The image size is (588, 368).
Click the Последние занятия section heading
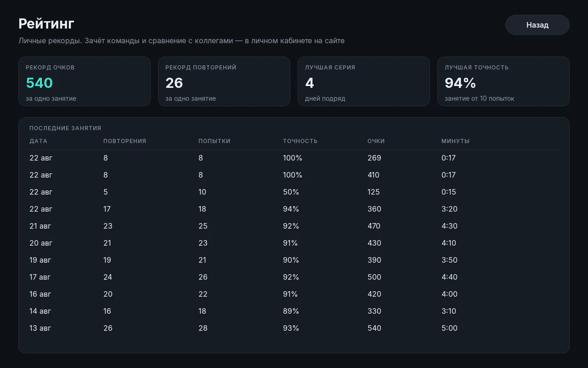click(65, 128)
